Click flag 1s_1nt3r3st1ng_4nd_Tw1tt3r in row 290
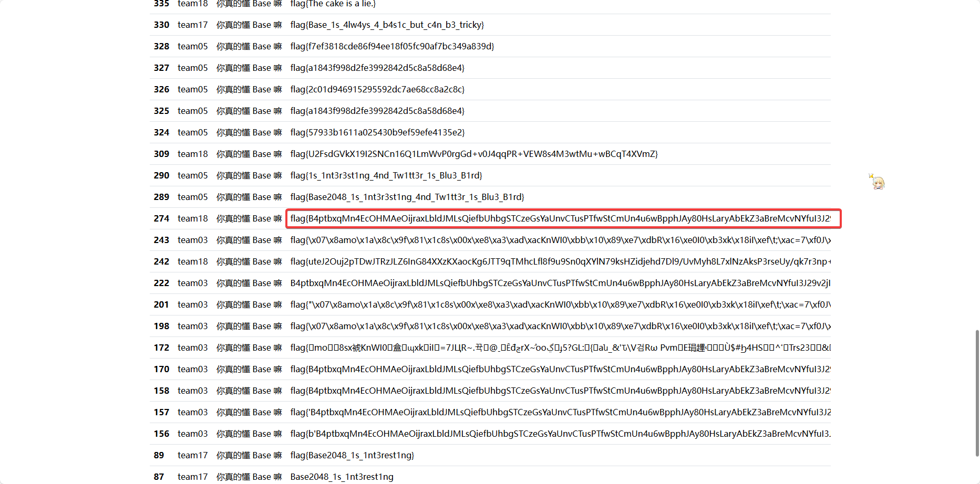This screenshot has width=980, height=484. tap(386, 175)
